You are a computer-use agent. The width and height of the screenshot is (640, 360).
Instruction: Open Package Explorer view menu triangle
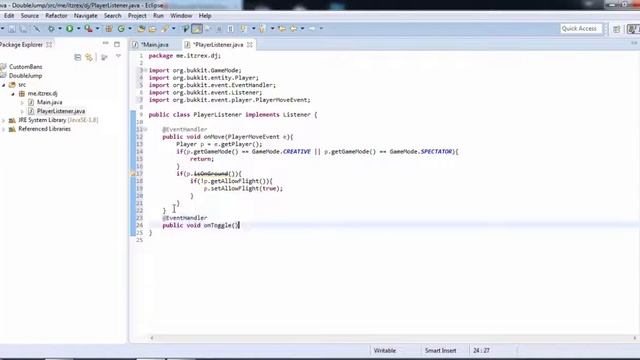[118, 57]
